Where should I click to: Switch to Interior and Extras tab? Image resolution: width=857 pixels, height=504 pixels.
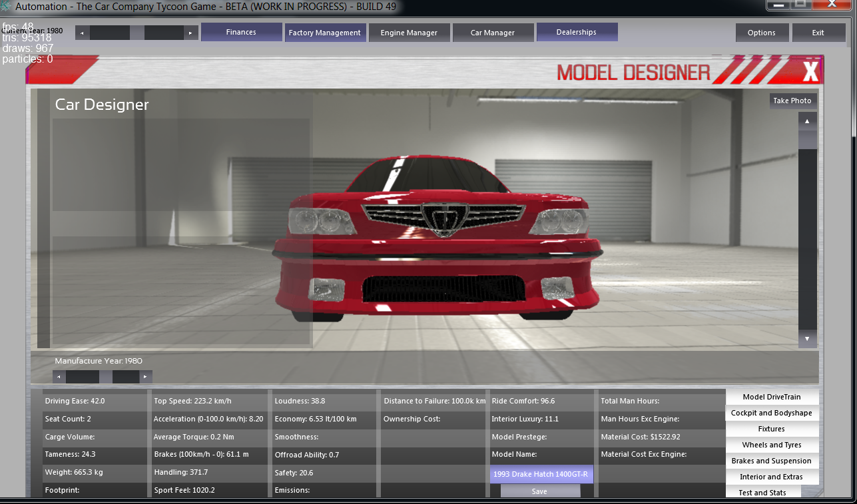click(x=772, y=477)
